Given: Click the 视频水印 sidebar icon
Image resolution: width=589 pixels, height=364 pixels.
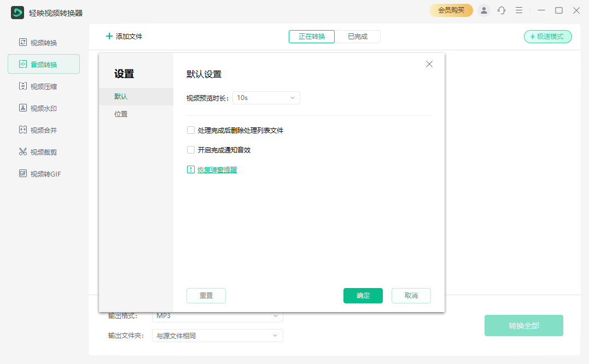Looking at the screenshot, I should [23, 108].
